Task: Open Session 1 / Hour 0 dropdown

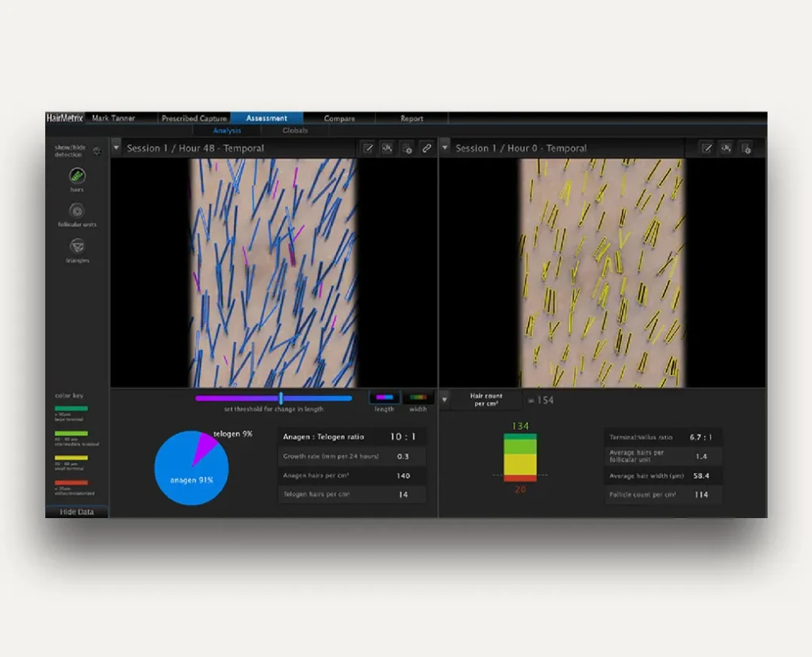Action: (445, 148)
